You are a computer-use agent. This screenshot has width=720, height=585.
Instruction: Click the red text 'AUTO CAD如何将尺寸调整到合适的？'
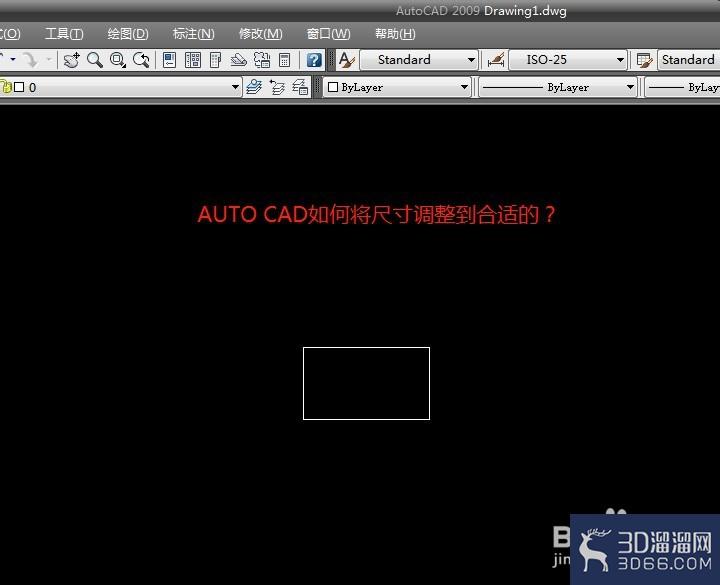pyautogui.click(x=377, y=214)
